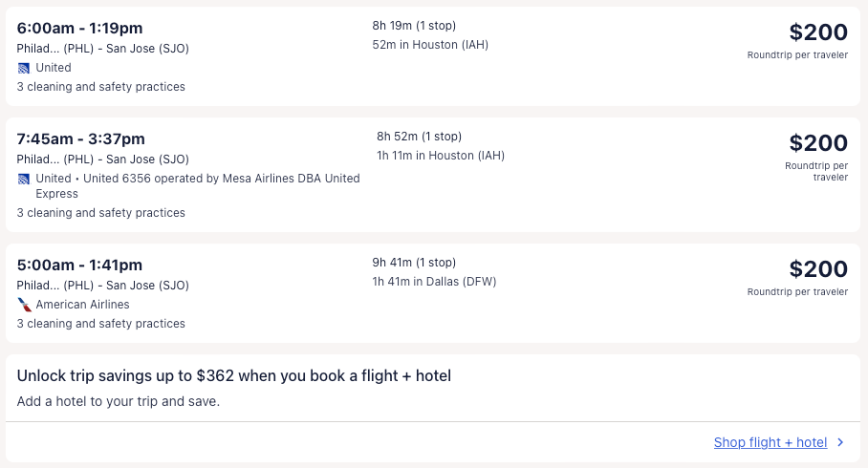Click the $200 price on American Airlines flight

(818, 269)
